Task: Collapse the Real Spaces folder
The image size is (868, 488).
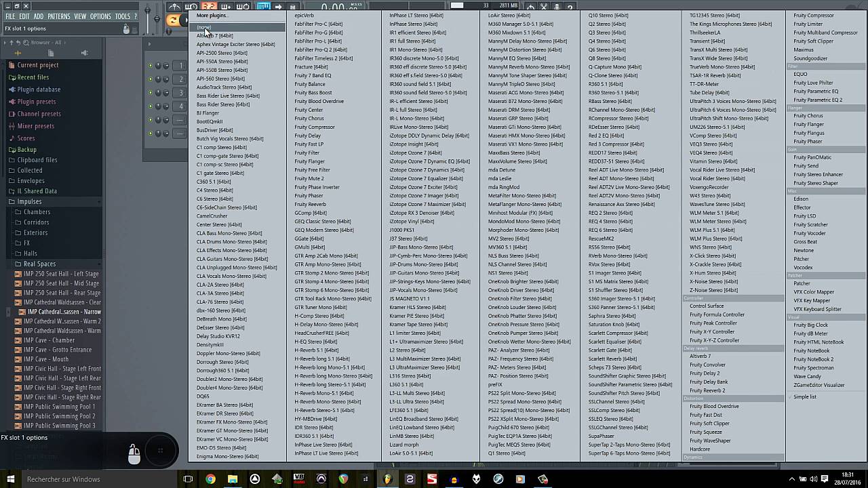Action: point(39,264)
